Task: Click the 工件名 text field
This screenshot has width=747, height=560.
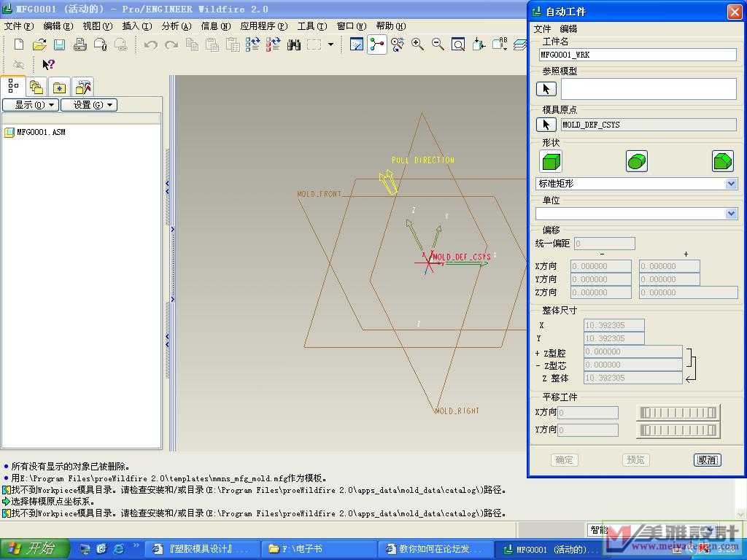Action: [637, 55]
